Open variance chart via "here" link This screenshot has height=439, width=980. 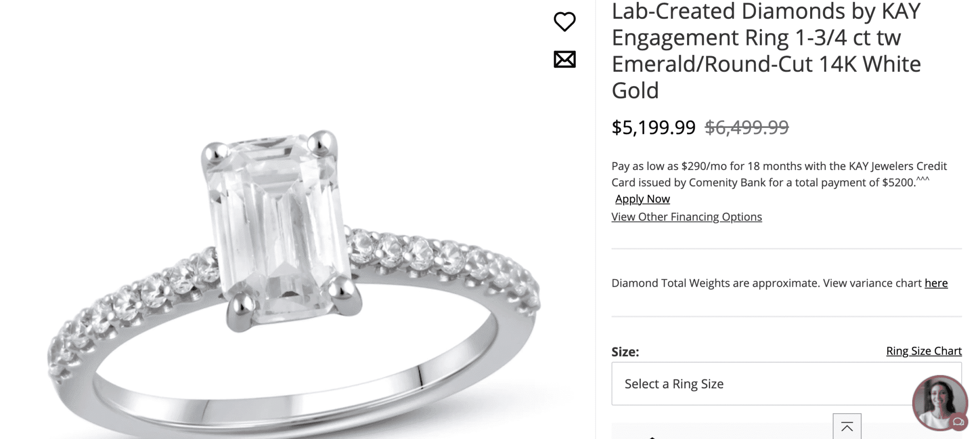[x=936, y=283]
